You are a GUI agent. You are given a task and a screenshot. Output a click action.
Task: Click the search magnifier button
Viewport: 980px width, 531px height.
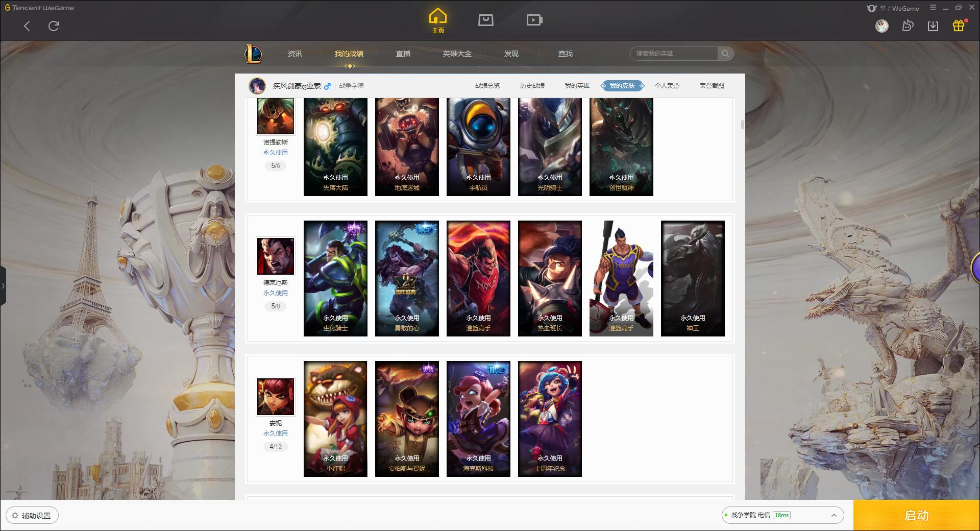(x=725, y=54)
